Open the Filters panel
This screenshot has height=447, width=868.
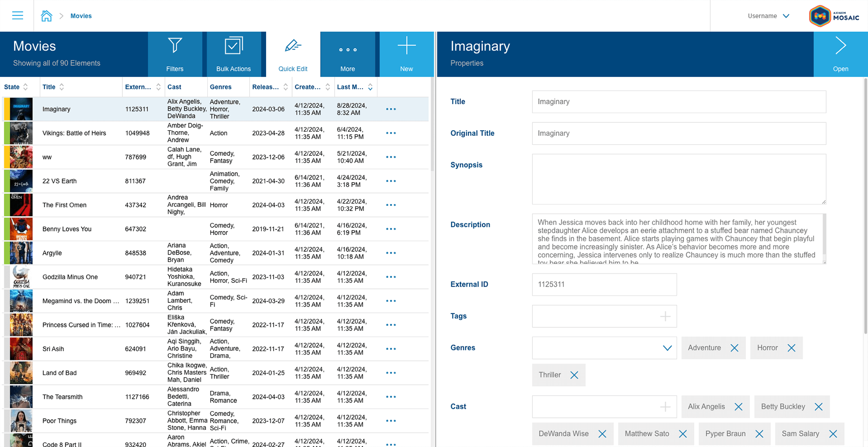tap(175, 54)
